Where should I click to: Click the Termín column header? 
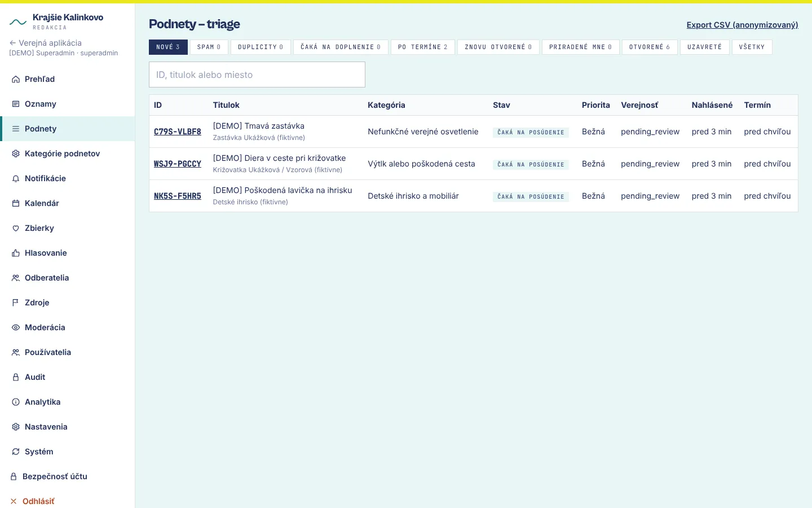click(x=757, y=105)
